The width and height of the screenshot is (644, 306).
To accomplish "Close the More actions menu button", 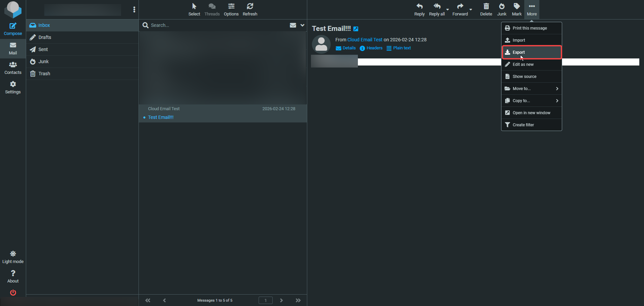I will coord(532,9).
